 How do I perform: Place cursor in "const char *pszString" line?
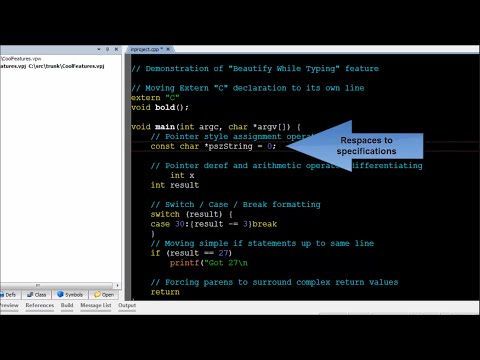(x=213, y=146)
